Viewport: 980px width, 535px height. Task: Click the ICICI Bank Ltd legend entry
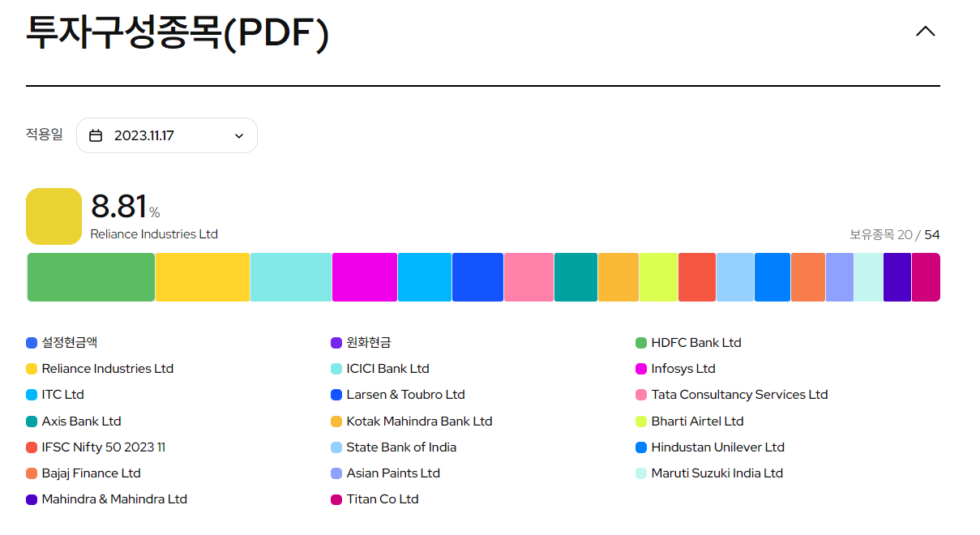click(x=380, y=369)
